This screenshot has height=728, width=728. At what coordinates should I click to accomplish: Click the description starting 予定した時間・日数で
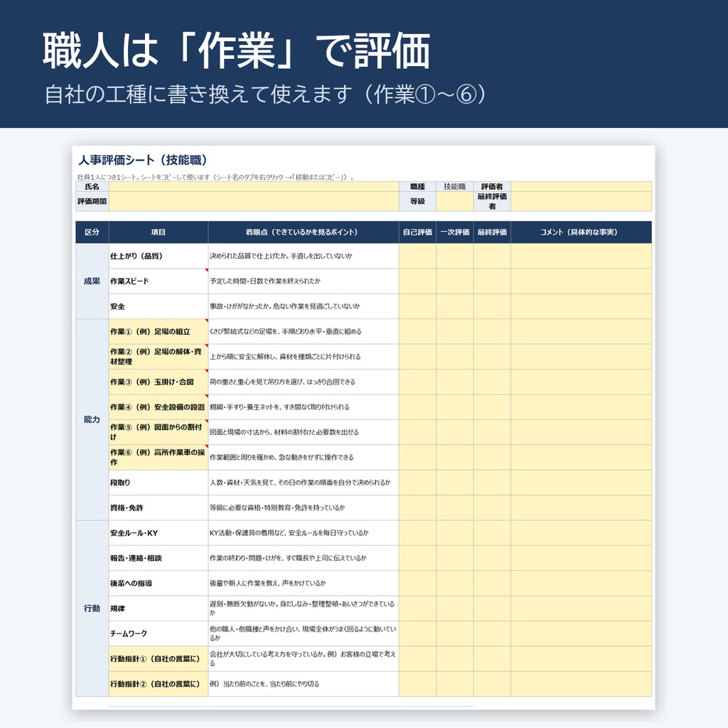pos(303,282)
